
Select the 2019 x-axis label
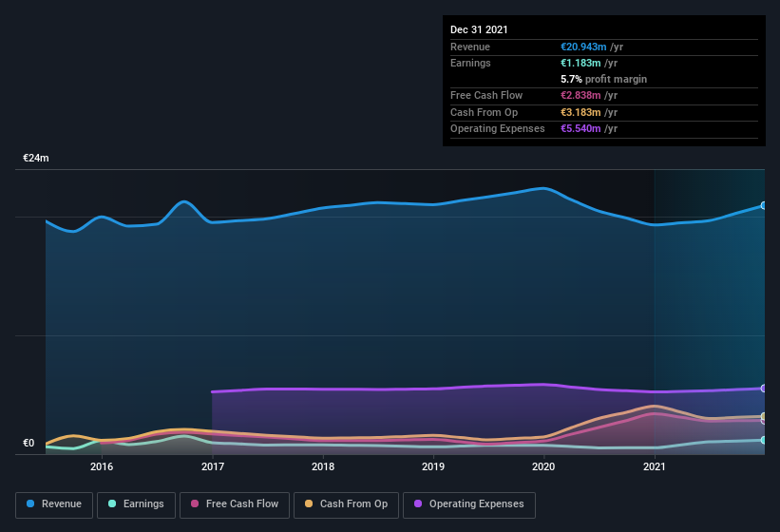coord(433,466)
